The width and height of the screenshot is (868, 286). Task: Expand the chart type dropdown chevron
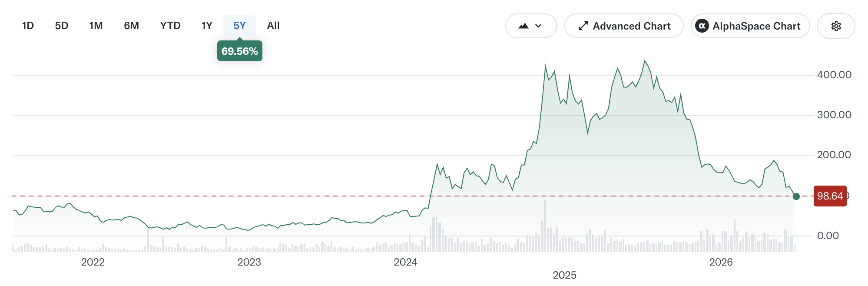click(x=539, y=26)
